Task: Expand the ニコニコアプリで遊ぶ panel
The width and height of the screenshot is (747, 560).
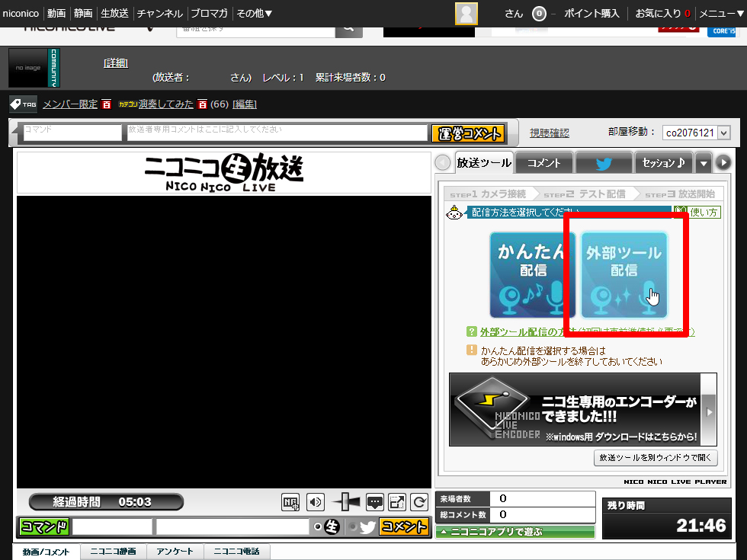Action: [x=515, y=532]
